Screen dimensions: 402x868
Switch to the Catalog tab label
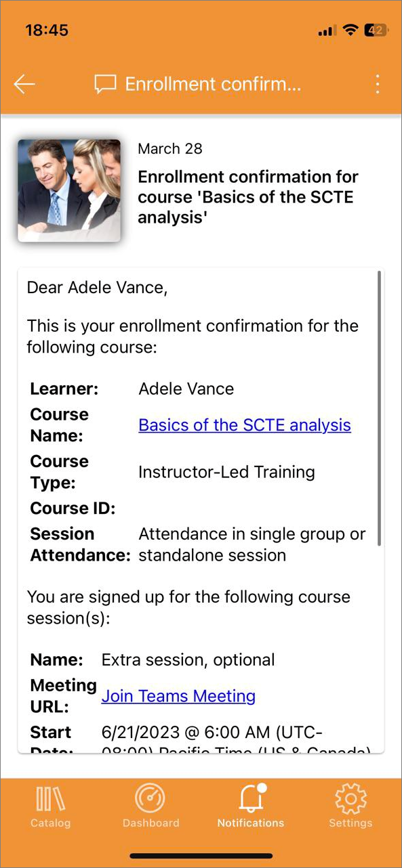[x=50, y=823]
